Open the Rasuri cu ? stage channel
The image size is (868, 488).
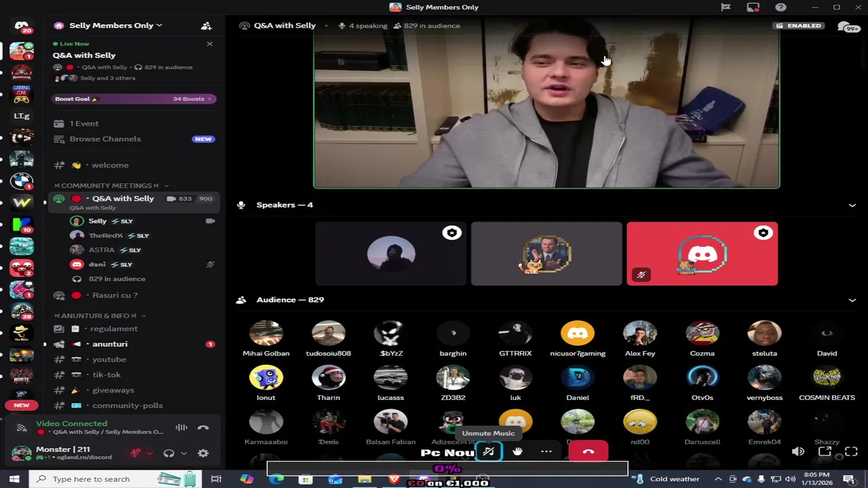tap(134, 296)
